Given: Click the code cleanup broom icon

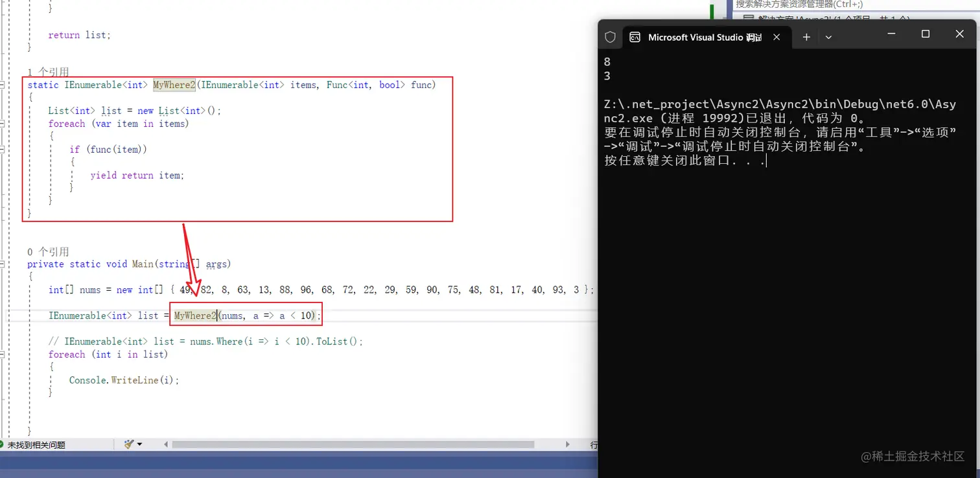Looking at the screenshot, I should [128, 444].
